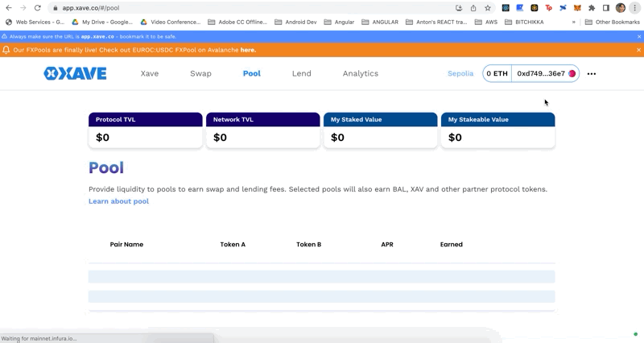Click the 'here.' link in orange banner
The width and height of the screenshot is (644, 343).
(x=248, y=50)
